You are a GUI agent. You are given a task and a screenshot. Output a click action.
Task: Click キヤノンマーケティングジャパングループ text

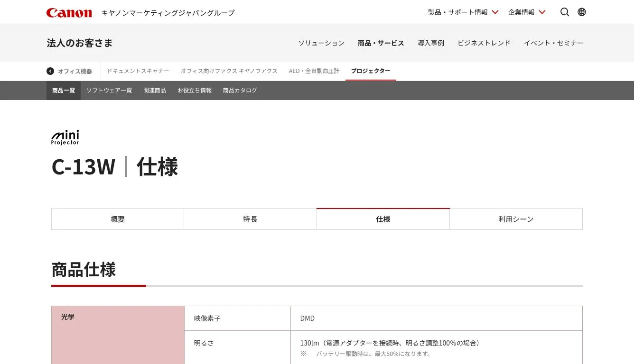pyautogui.click(x=168, y=13)
